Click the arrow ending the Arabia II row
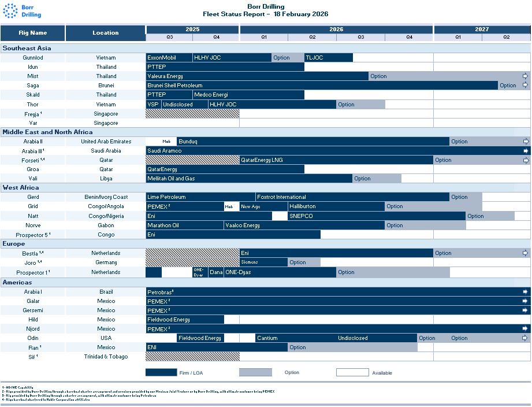Viewport: 532px width, 407px height. [526, 142]
